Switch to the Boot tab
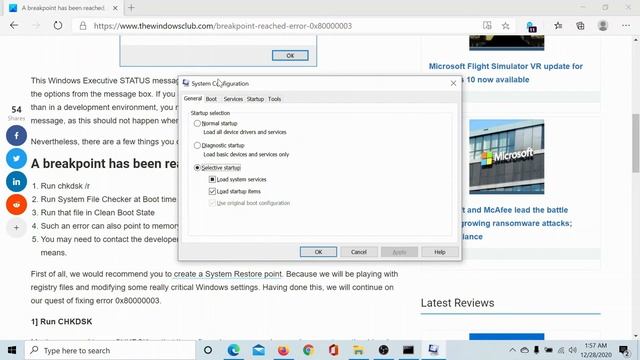640x360 pixels. (211, 99)
